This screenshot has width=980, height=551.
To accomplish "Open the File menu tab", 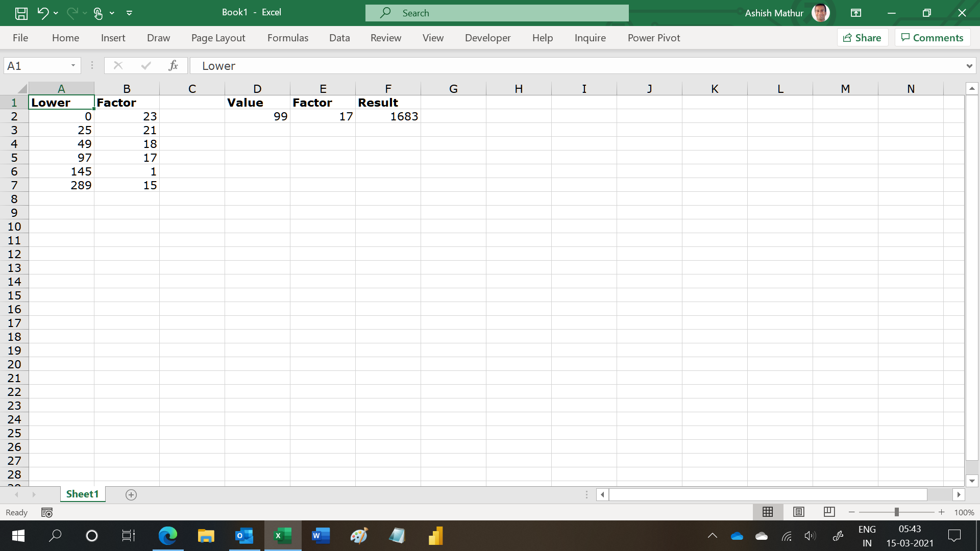I will click(20, 38).
